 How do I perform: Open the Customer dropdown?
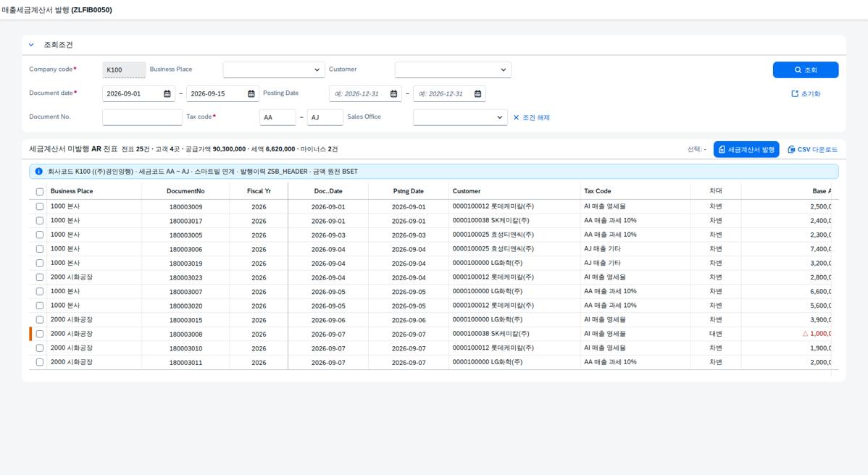(x=453, y=70)
